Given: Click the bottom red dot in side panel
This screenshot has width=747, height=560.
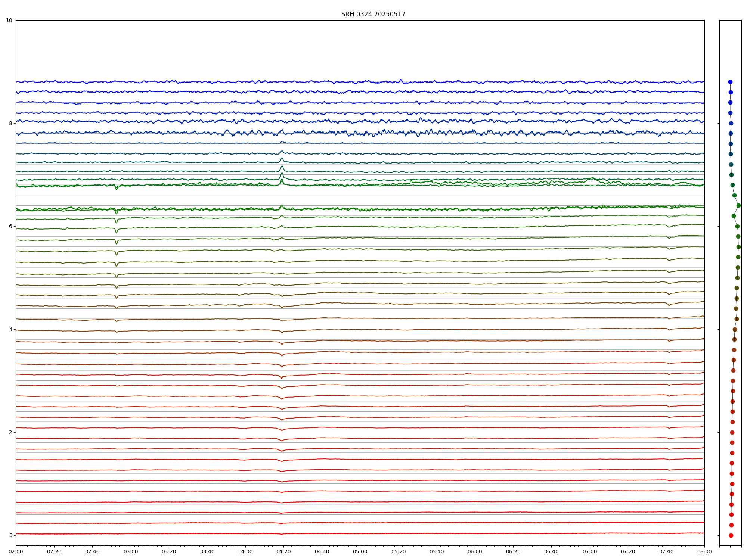Looking at the screenshot, I should (731, 535).
